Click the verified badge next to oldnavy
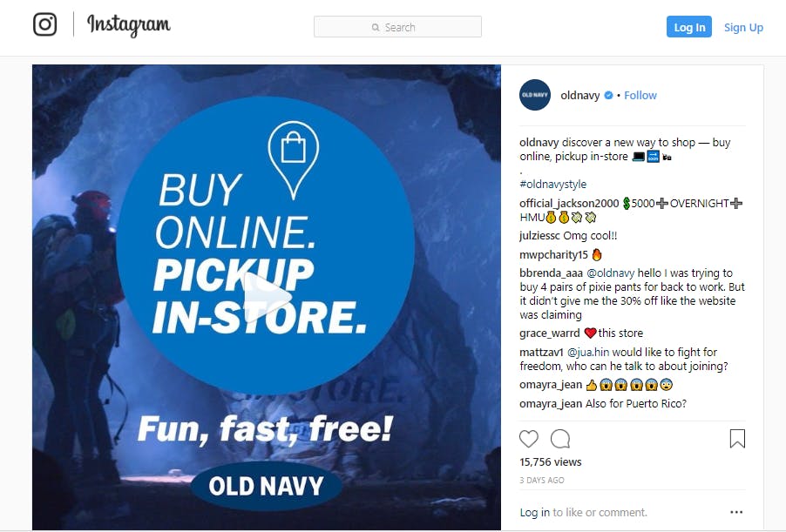This screenshot has width=786, height=532. pyautogui.click(x=608, y=95)
